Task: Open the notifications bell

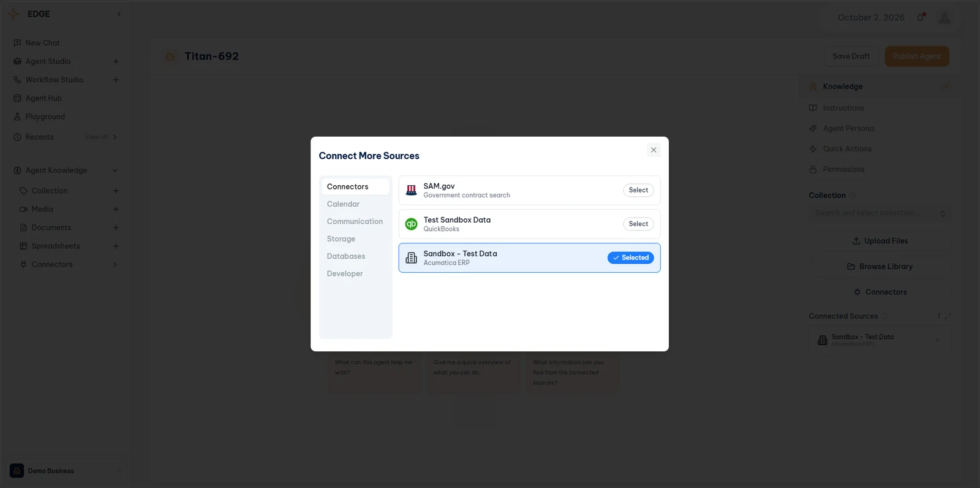Action: 921,17
